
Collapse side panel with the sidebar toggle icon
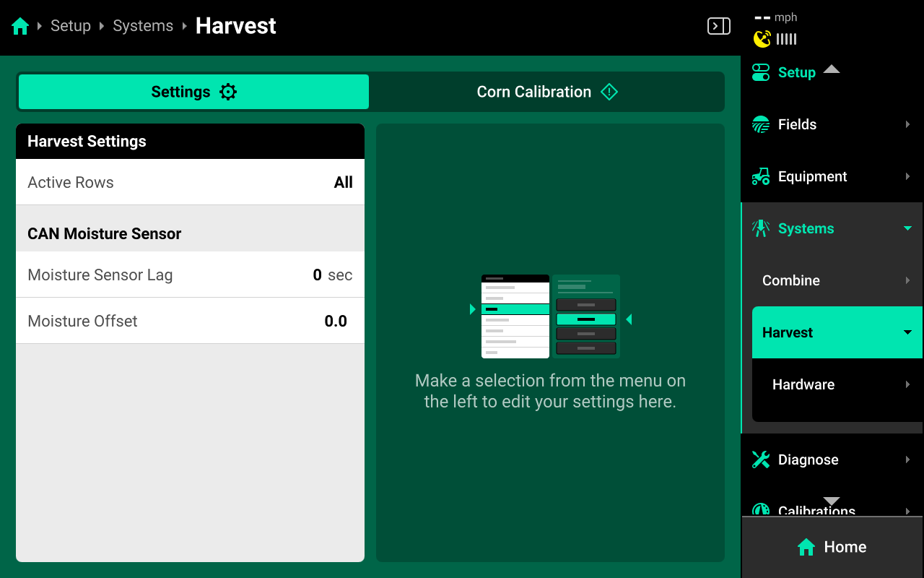(718, 27)
